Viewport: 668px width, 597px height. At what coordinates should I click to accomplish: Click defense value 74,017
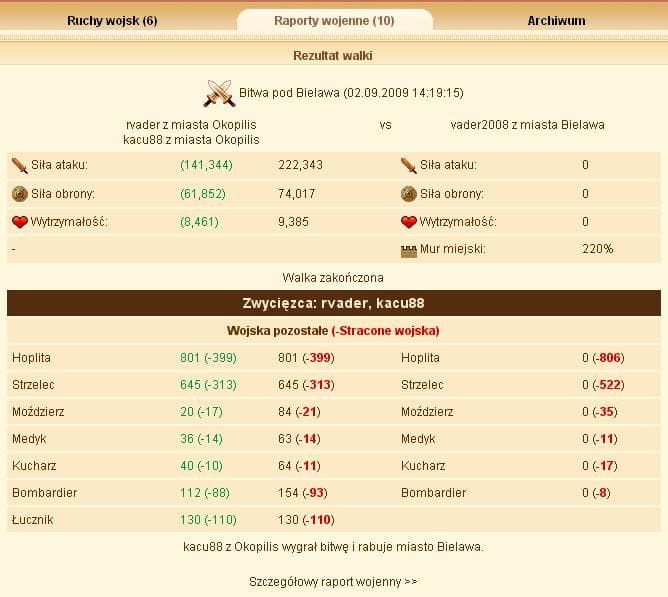click(x=297, y=194)
